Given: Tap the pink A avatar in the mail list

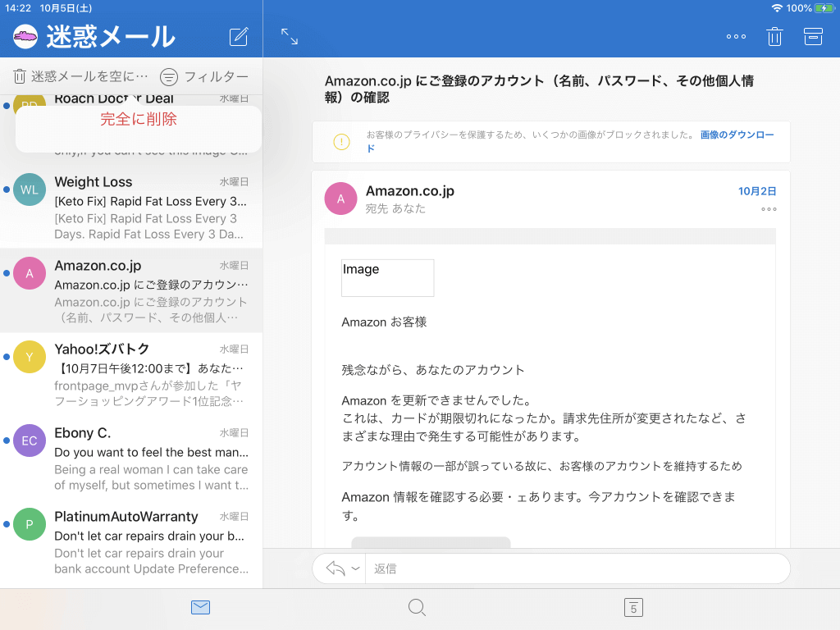Looking at the screenshot, I should click(29, 273).
